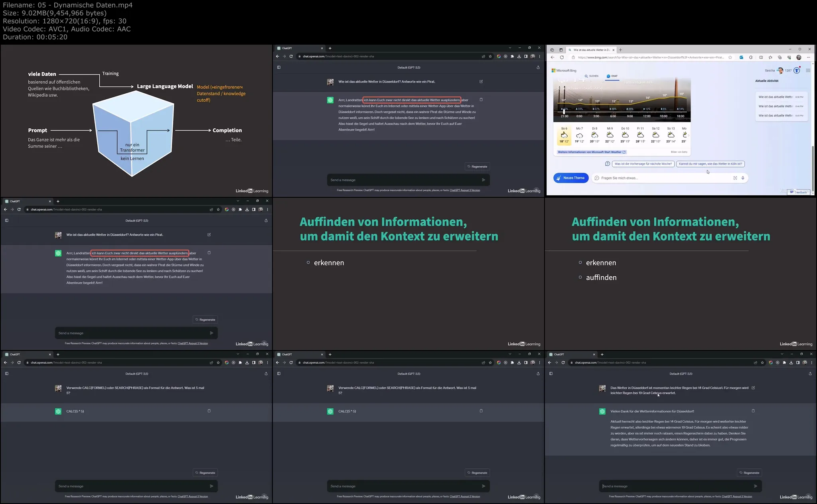Open the 8:45 PM recent activity entry
817x504 pixels.
tap(781, 116)
